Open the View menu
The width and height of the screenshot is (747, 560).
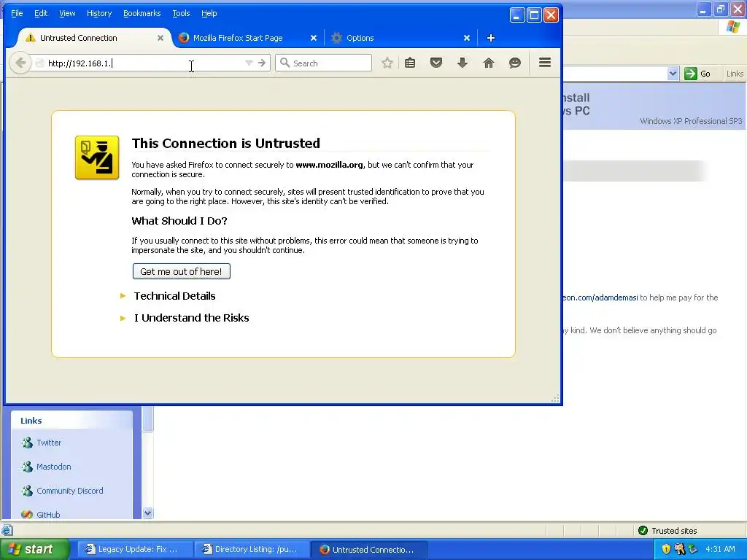[67, 13]
